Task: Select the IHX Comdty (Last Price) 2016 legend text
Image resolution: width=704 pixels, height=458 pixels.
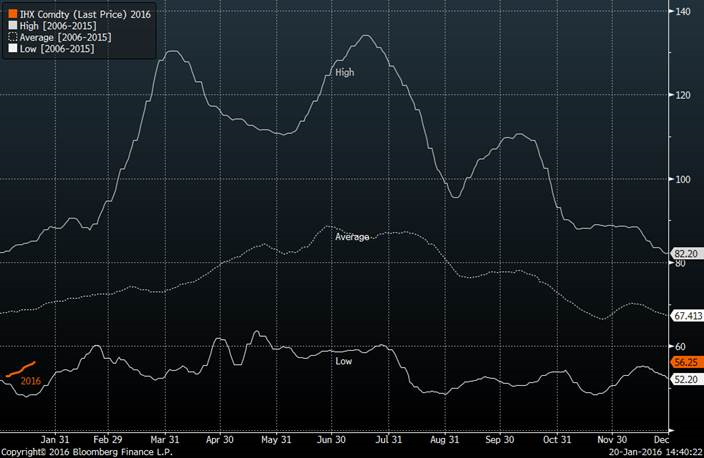Action: click(x=85, y=15)
